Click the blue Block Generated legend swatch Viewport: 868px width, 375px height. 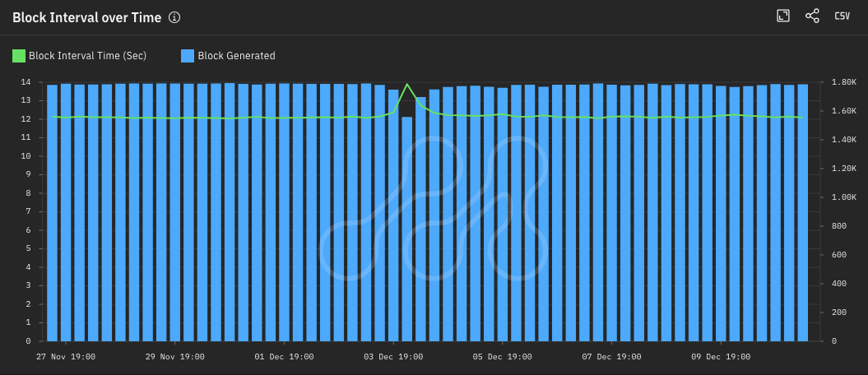click(x=188, y=56)
